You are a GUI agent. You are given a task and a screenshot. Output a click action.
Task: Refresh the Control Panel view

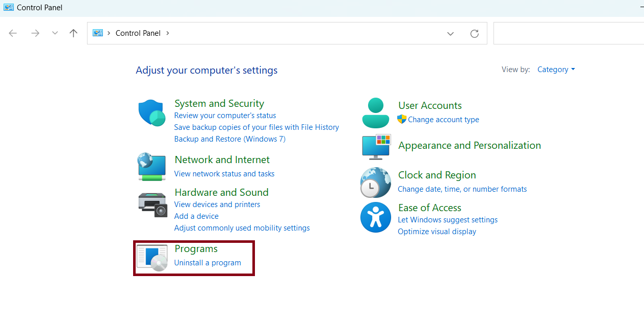pyautogui.click(x=475, y=33)
